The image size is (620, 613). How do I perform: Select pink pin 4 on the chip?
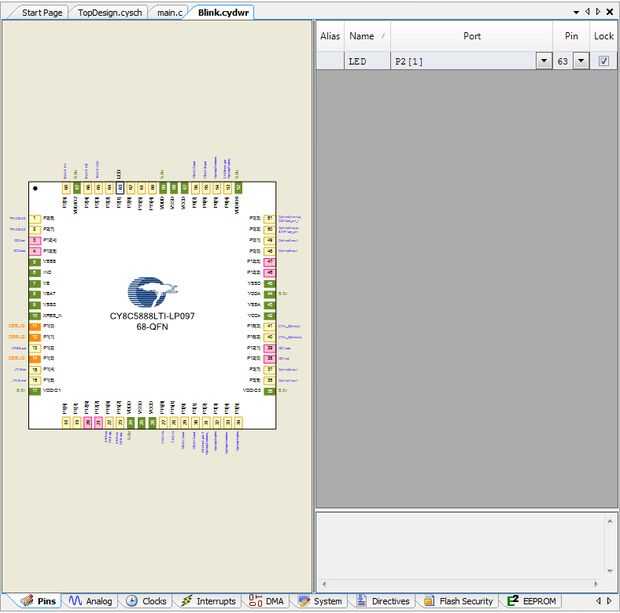[x=35, y=251]
